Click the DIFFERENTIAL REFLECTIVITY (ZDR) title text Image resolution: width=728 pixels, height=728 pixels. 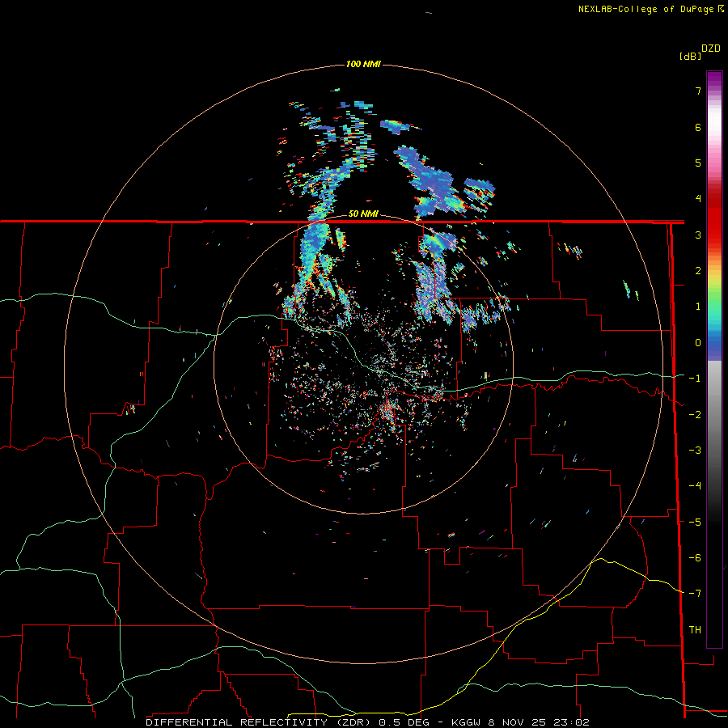(x=260, y=722)
